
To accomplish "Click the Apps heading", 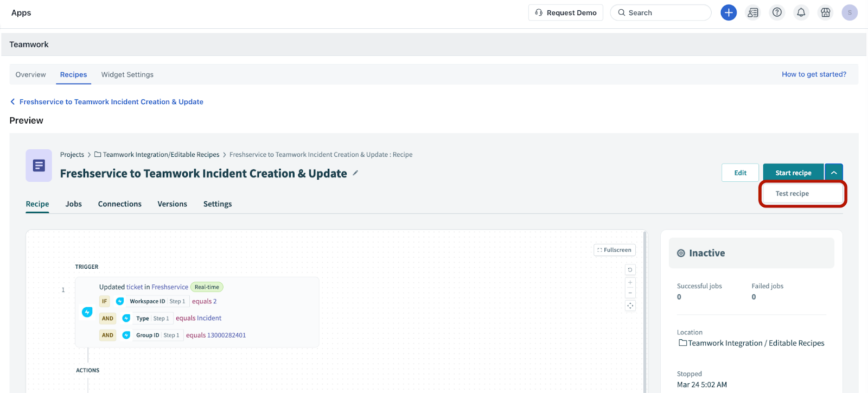I will (21, 12).
